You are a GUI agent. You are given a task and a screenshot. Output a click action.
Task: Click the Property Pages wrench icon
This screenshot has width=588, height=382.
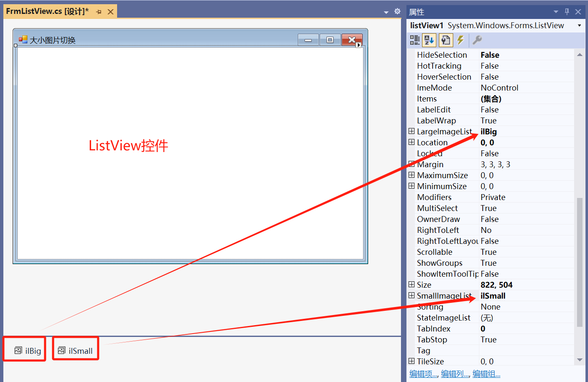[x=477, y=40]
